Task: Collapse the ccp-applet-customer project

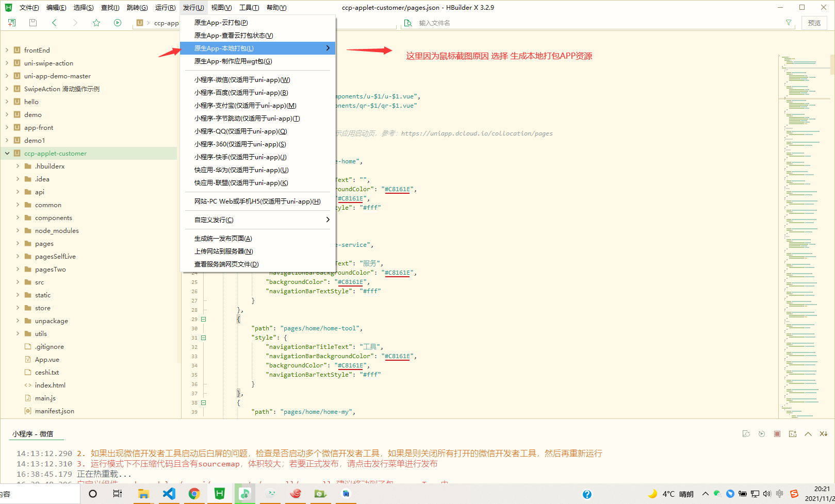Action: tap(7, 153)
